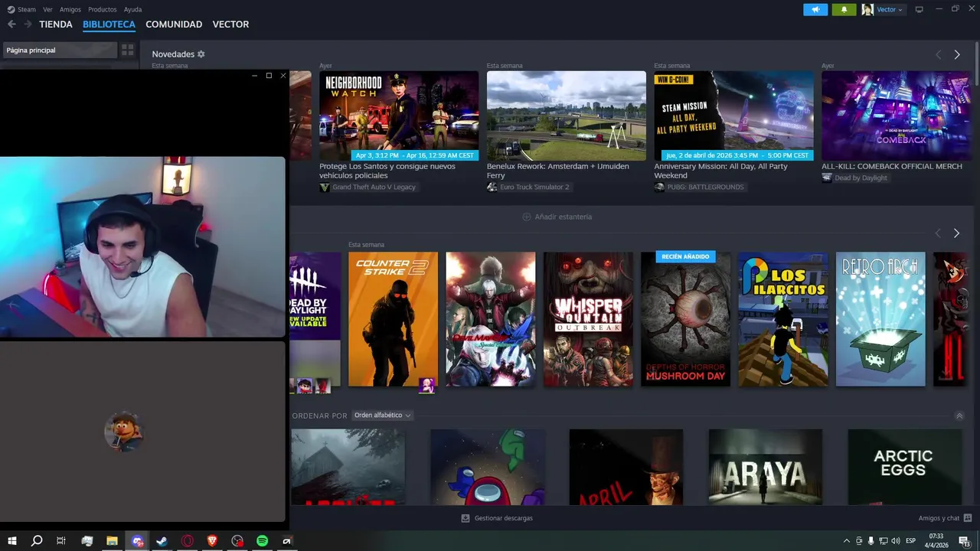Click the Windows Start button
980x551 pixels.
(11, 541)
